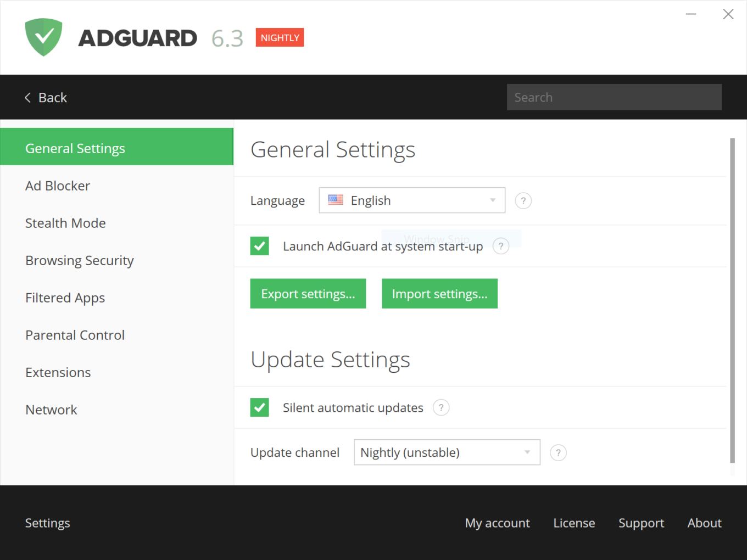Select General Settings in sidebar
This screenshot has height=560, width=747.
[116, 147]
